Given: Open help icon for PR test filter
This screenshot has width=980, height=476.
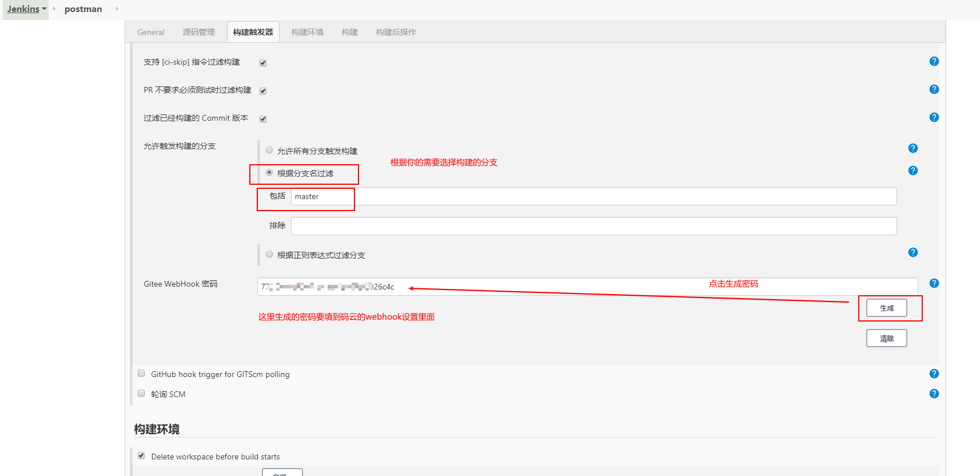Looking at the screenshot, I should point(934,89).
